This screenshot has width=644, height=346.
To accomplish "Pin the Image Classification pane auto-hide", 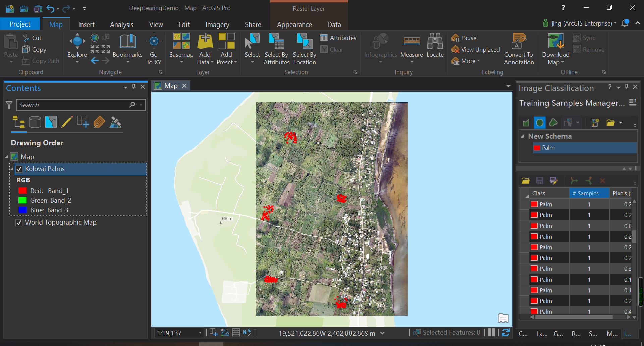I will (x=627, y=87).
